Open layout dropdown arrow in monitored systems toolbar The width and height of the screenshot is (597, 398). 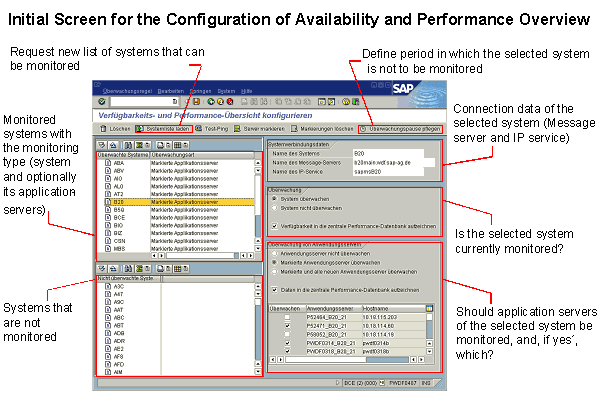[186, 145]
